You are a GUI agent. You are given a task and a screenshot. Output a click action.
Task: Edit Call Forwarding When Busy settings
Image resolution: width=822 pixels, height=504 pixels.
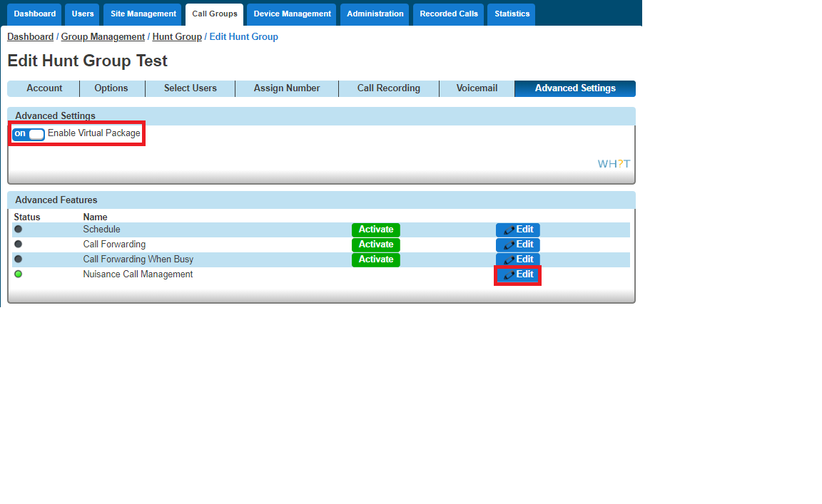[x=518, y=259]
